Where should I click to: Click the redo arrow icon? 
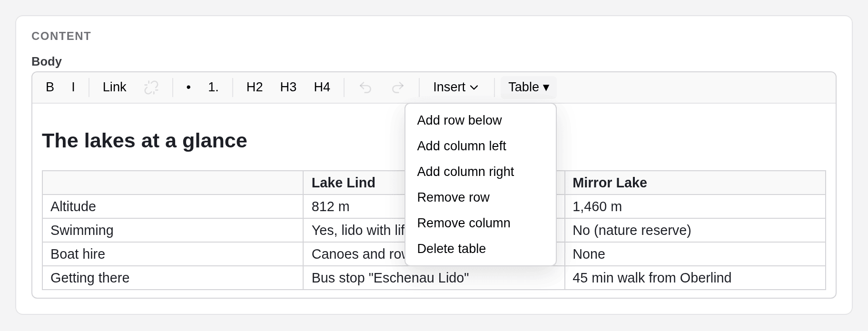tap(398, 88)
